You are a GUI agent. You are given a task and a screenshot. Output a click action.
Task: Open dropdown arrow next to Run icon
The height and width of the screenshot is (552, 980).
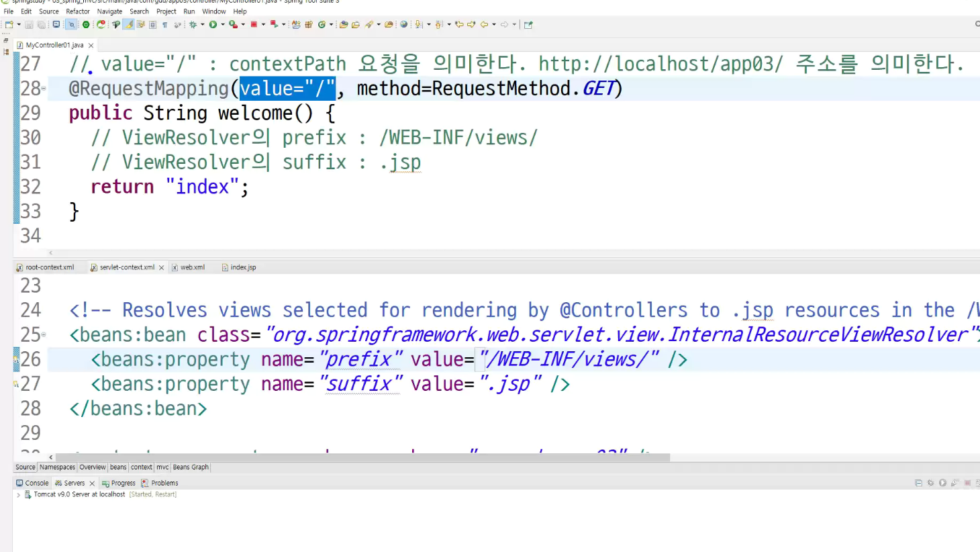pyautogui.click(x=223, y=25)
